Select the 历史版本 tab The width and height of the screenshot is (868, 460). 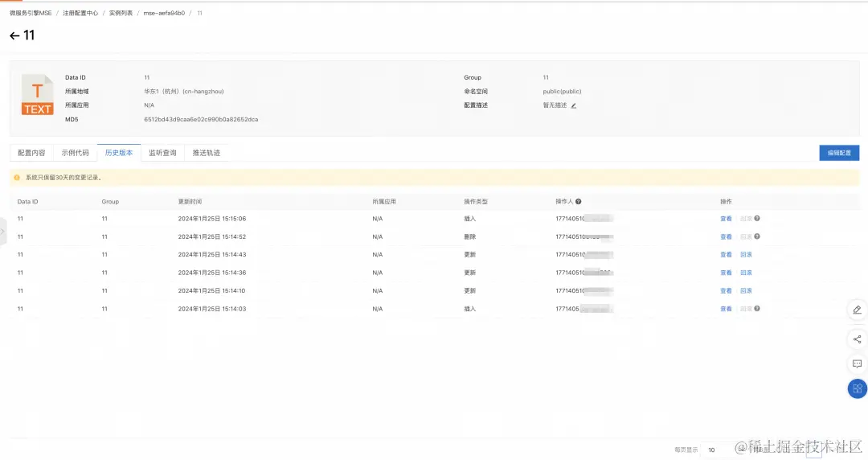[x=119, y=153]
